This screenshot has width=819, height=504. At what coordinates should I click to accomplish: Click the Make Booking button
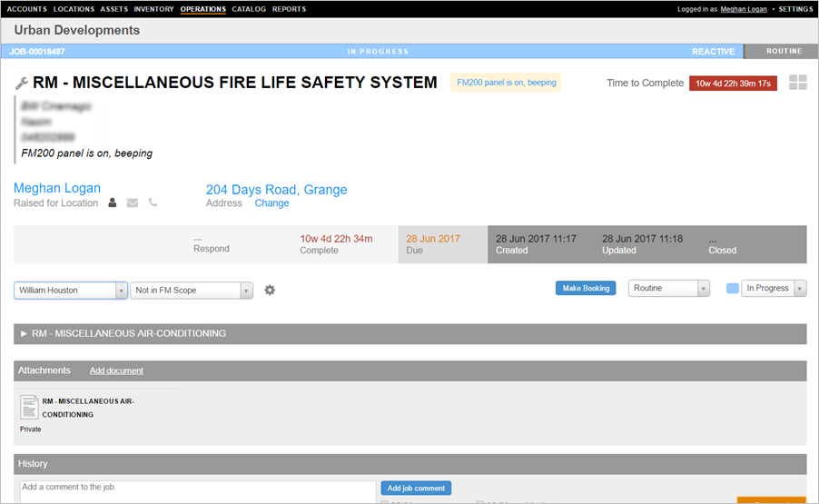(585, 289)
